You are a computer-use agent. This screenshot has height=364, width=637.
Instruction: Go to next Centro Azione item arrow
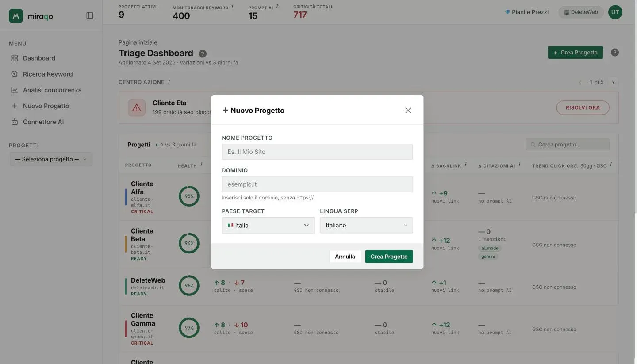click(613, 82)
